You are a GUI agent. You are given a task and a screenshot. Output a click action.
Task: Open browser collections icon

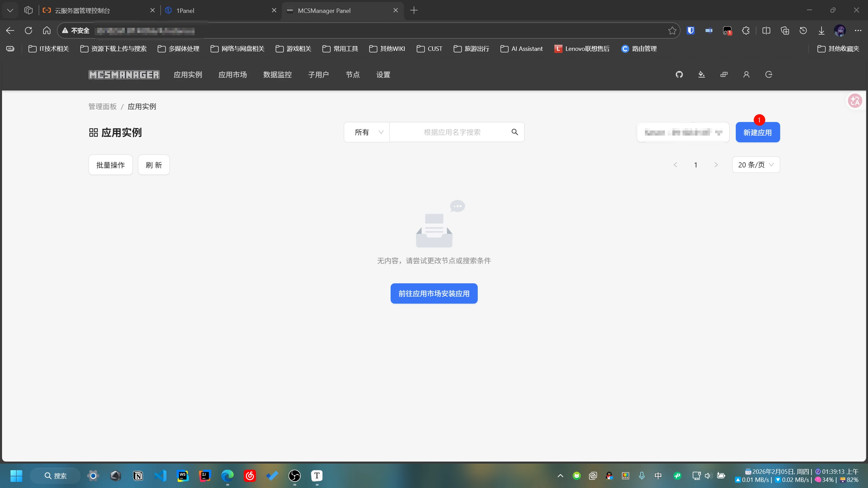point(785,30)
